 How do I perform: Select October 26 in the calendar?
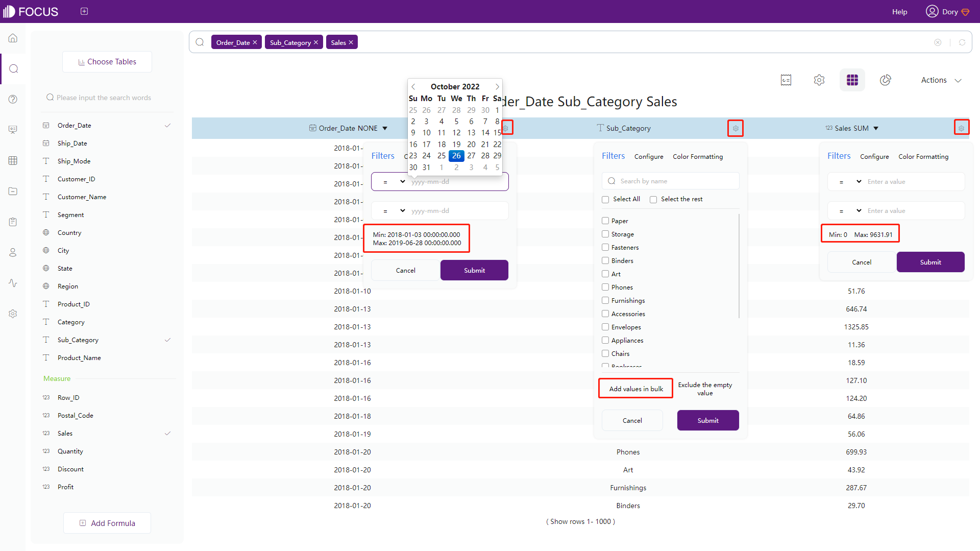pyautogui.click(x=456, y=156)
